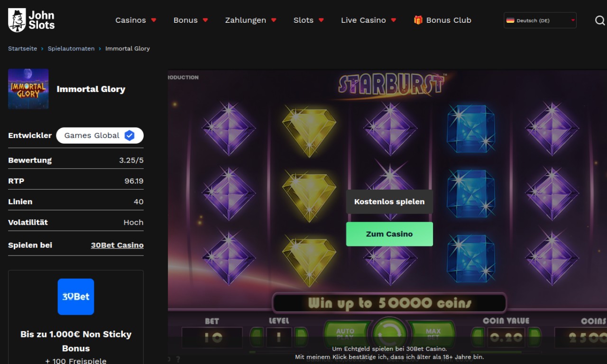The width and height of the screenshot is (607, 364).
Task: Open the Spielautomaten breadcrumb link
Action: (71, 48)
